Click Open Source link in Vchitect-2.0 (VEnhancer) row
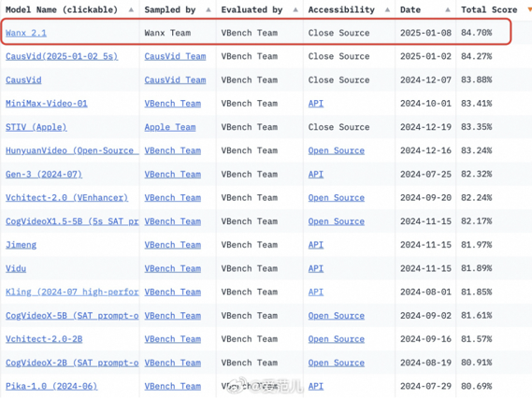Image resolution: width=532 pixels, height=399 pixels. (337, 198)
